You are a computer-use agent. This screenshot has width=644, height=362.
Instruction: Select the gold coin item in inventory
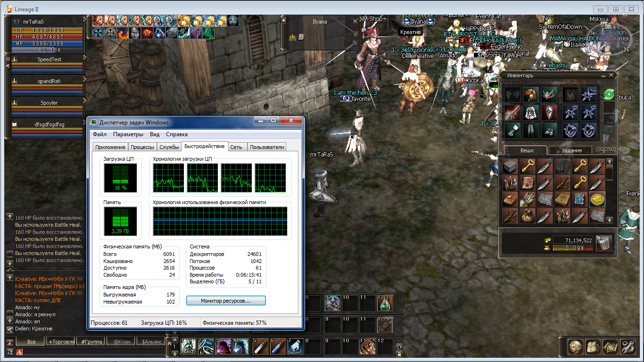click(x=598, y=200)
